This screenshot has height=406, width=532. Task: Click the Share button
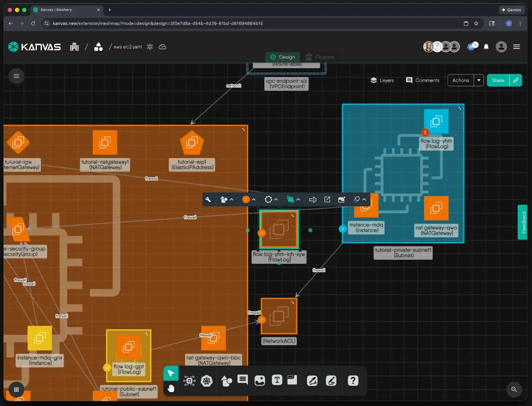[498, 80]
